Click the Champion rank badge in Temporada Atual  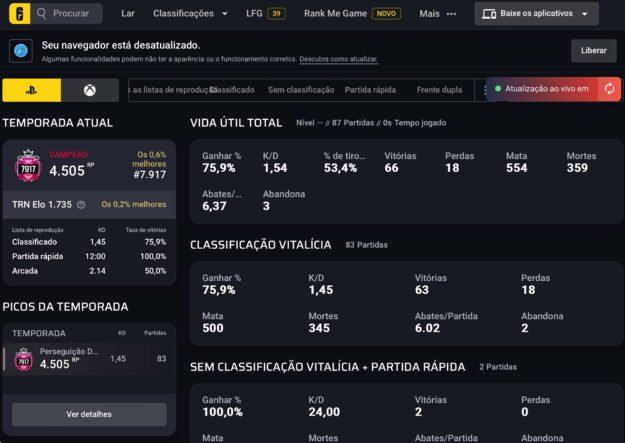[x=26, y=167]
